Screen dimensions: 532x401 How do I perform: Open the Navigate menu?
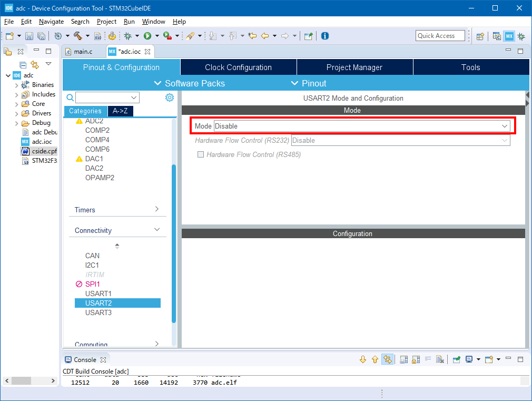(51, 22)
